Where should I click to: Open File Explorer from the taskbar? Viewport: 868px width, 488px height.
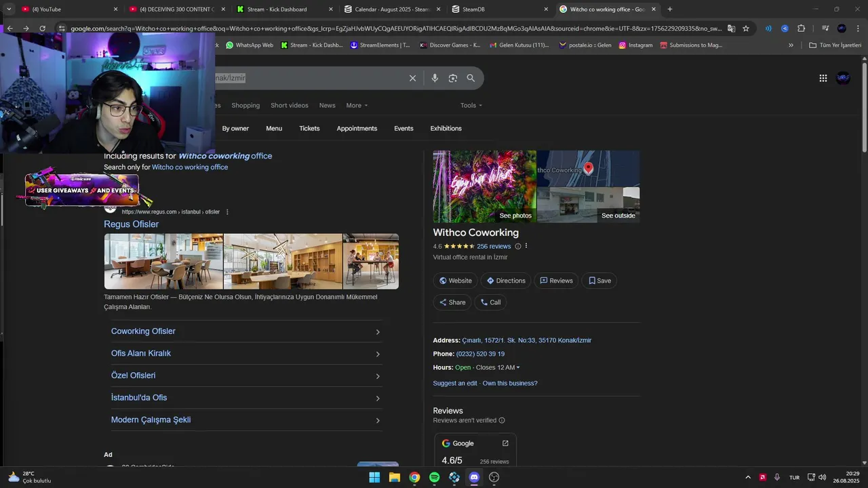394,477
